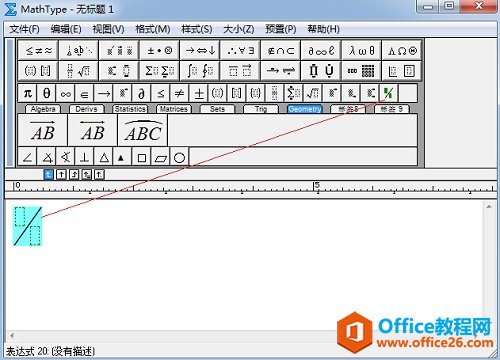Open the underbar and overbar templates palette
This screenshot has height=360, width=500.
click(x=240, y=71)
